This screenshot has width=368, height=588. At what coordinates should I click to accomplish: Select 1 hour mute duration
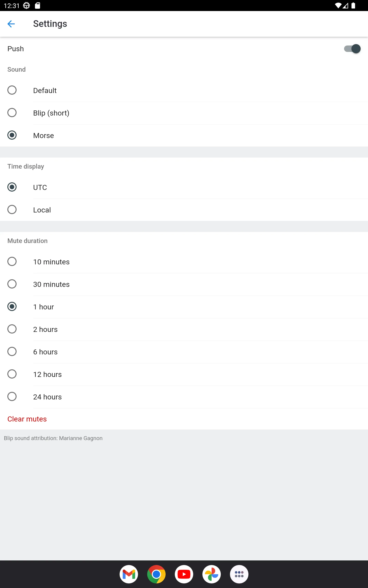tap(12, 307)
